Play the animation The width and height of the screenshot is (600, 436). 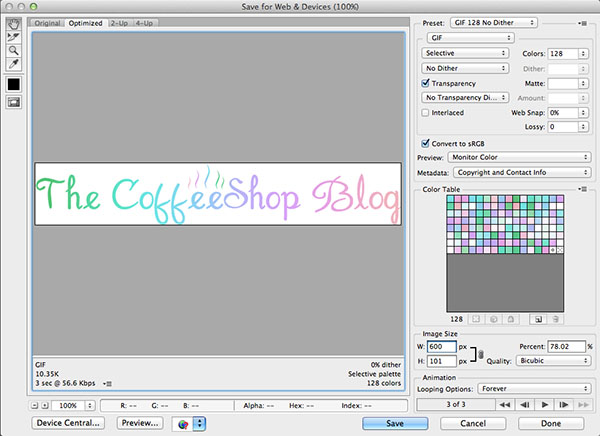coord(545,405)
